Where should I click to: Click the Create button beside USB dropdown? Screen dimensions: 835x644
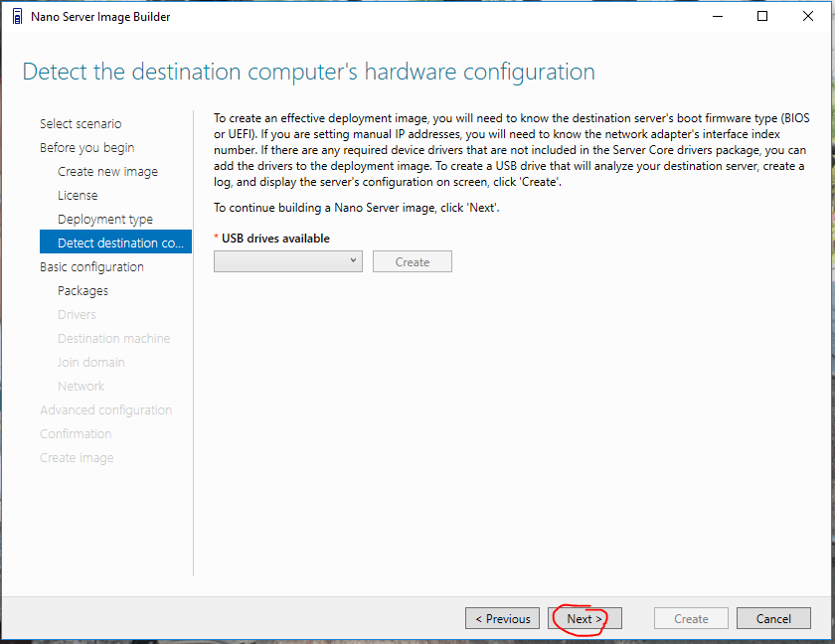point(413,261)
